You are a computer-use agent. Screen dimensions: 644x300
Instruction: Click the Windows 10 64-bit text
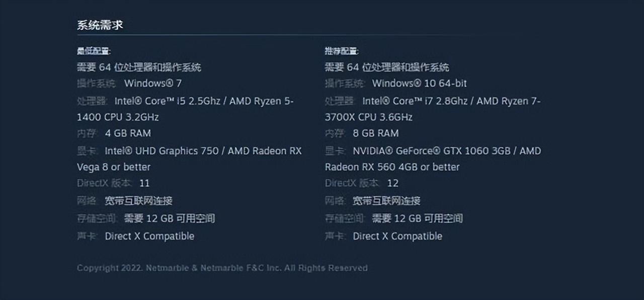(x=420, y=83)
